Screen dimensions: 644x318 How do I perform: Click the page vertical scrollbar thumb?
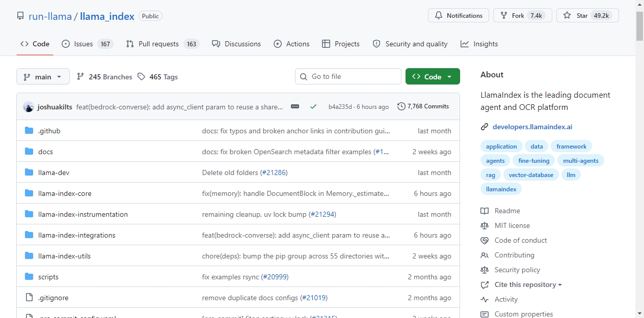coord(639,25)
